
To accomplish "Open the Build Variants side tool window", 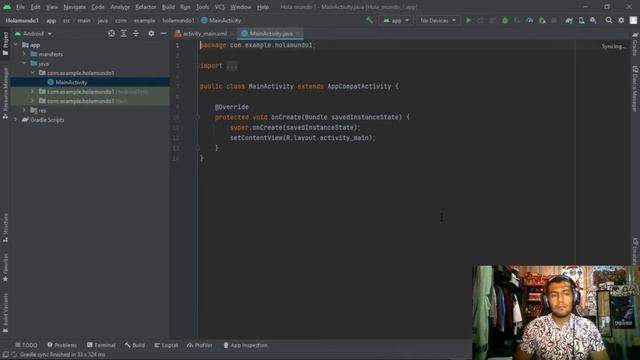I will [5, 313].
